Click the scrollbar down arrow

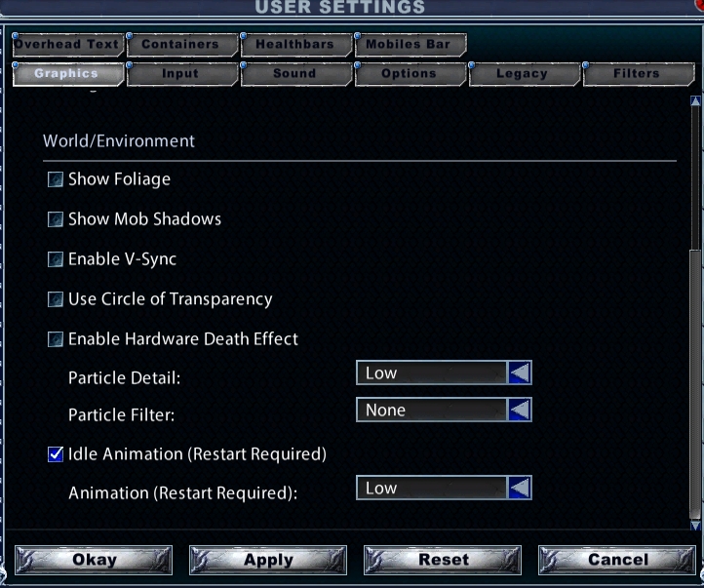click(x=695, y=526)
